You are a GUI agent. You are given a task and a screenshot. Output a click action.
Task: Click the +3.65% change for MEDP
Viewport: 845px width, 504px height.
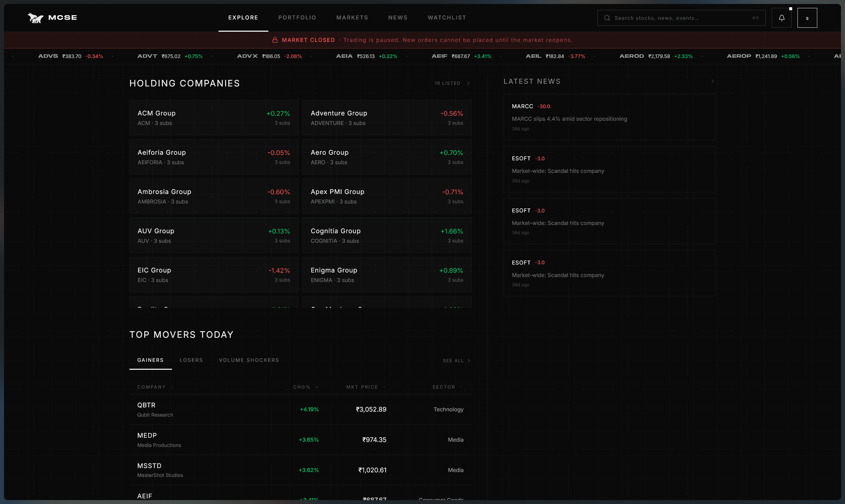(309, 440)
